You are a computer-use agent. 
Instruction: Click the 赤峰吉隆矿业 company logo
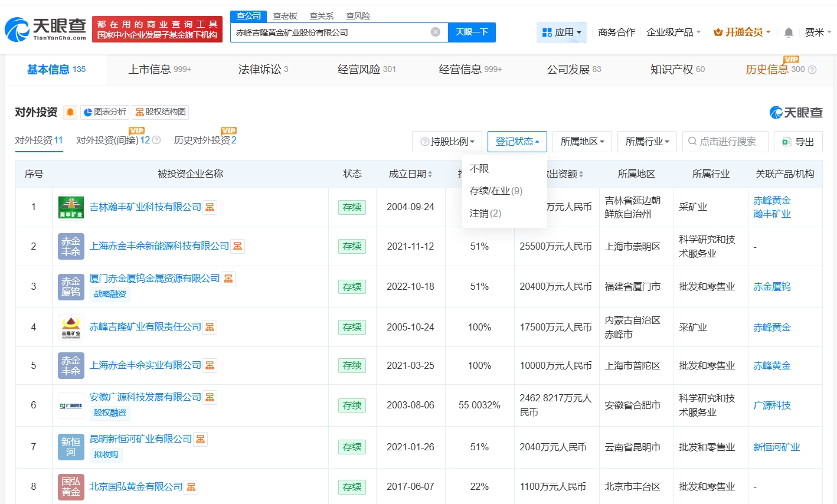pos(71,327)
